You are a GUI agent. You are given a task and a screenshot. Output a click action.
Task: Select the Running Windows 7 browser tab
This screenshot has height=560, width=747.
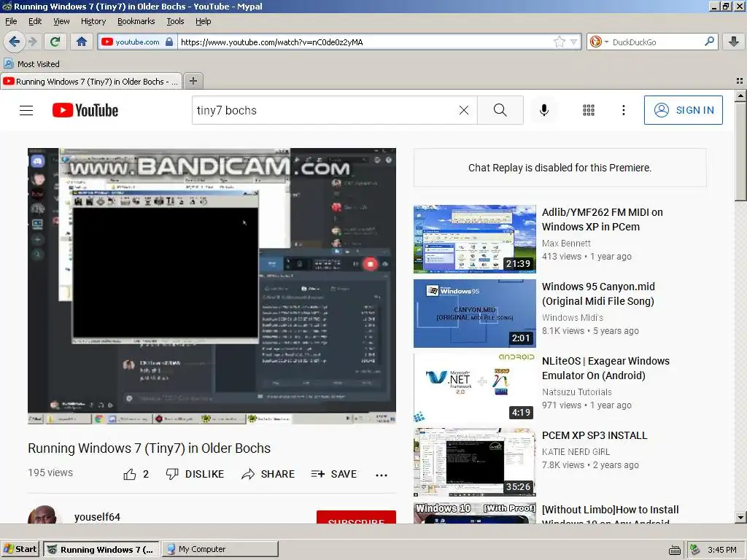pyautogui.click(x=91, y=82)
